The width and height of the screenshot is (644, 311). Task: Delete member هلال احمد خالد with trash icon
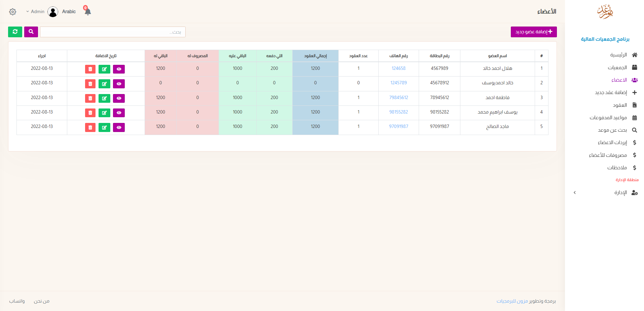90,69
